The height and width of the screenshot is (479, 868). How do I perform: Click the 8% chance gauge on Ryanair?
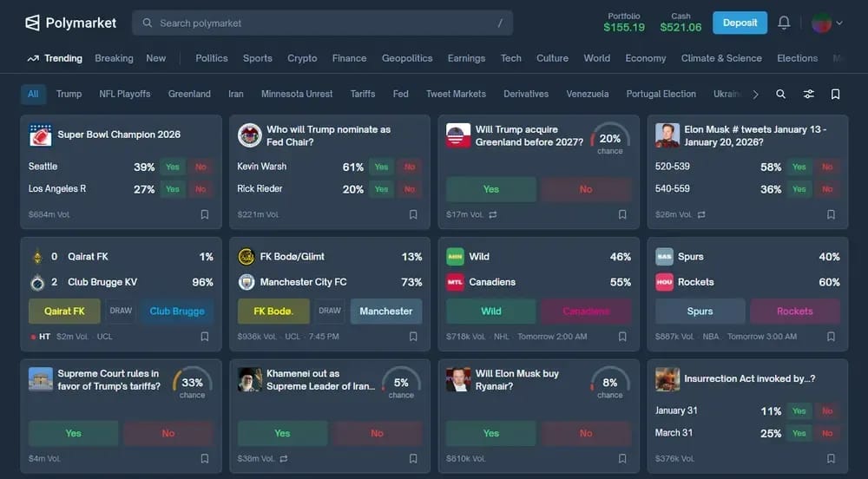[609, 383]
